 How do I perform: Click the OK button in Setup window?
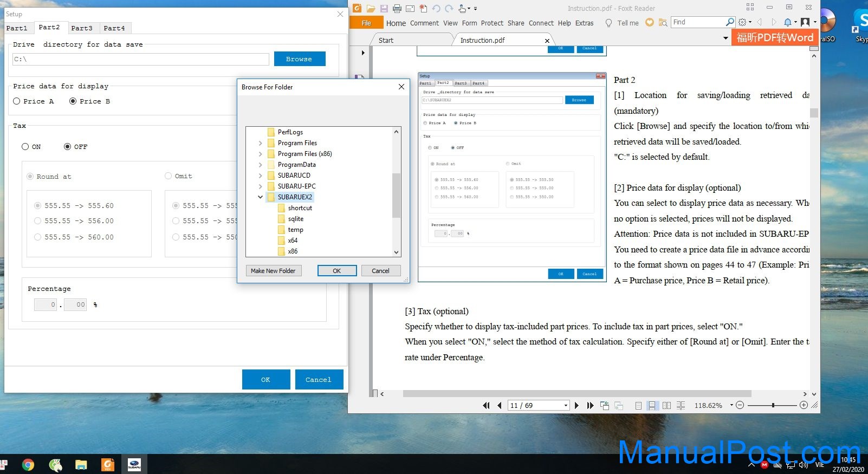point(265,380)
